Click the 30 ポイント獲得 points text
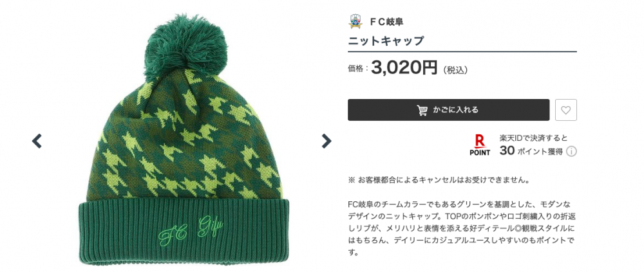Image resolution: width=644 pixels, height=272 pixels. point(531,151)
